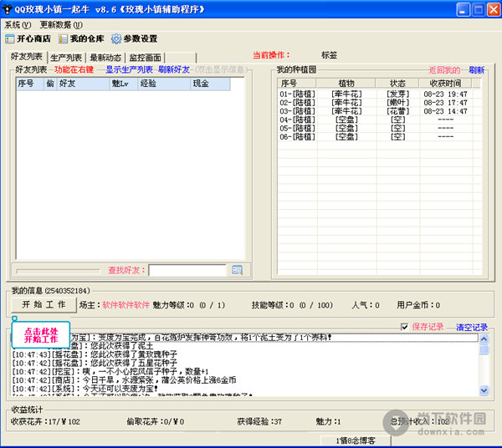Viewport: 502px width, 448px height.
Task: Switch to the 最新动态 tab
Action: click(105, 58)
